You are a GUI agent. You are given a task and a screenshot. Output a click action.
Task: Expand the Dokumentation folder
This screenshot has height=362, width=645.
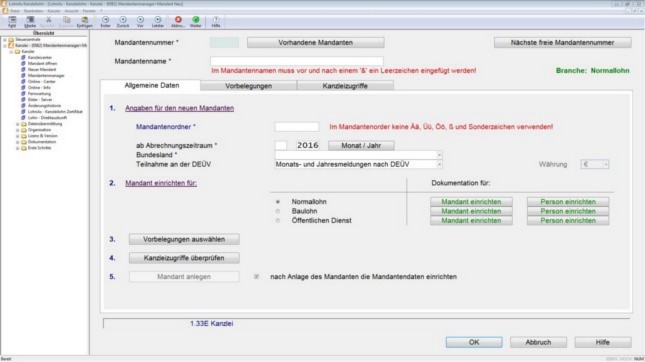[x=17, y=142]
